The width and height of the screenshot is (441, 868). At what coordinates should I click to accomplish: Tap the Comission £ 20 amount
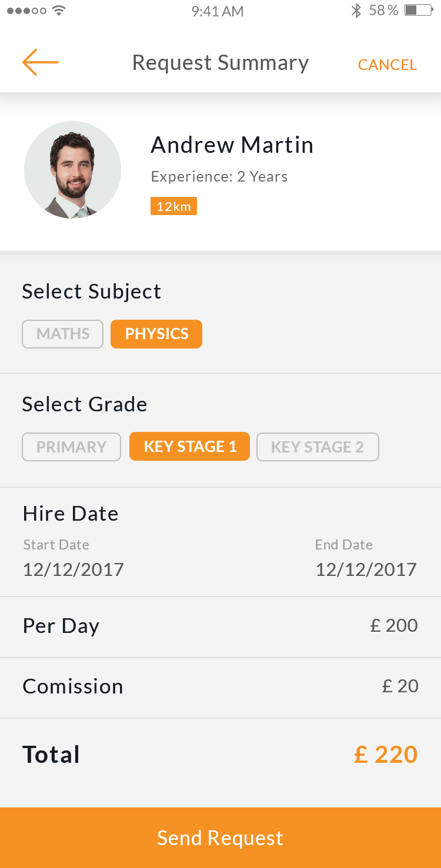(x=400, y=686)
